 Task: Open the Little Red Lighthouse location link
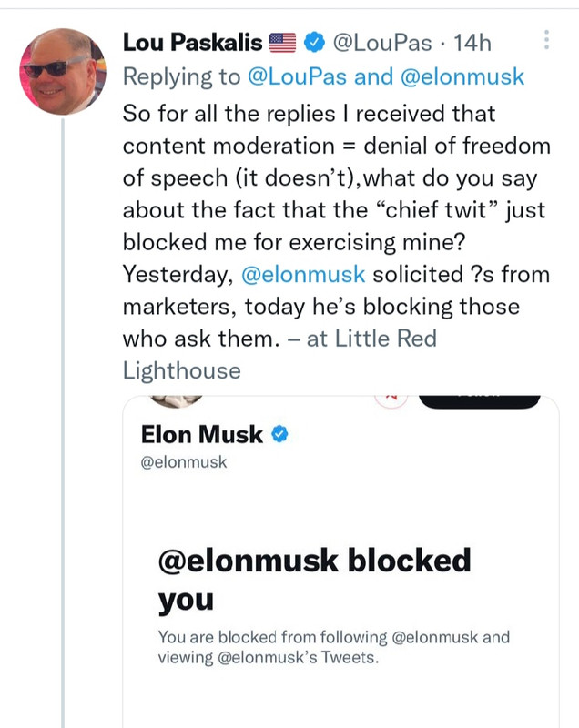[x=279, y=354]
